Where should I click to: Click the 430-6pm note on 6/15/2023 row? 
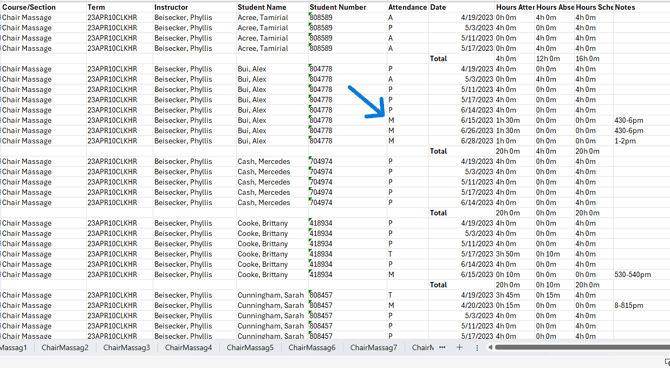coord(641,121)
